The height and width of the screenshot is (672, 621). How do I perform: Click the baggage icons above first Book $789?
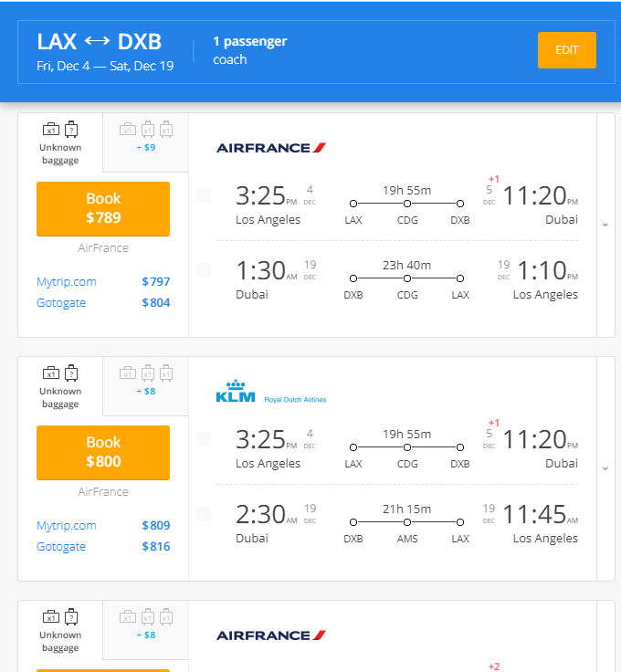pyautogui.click(x=60, y=130)
